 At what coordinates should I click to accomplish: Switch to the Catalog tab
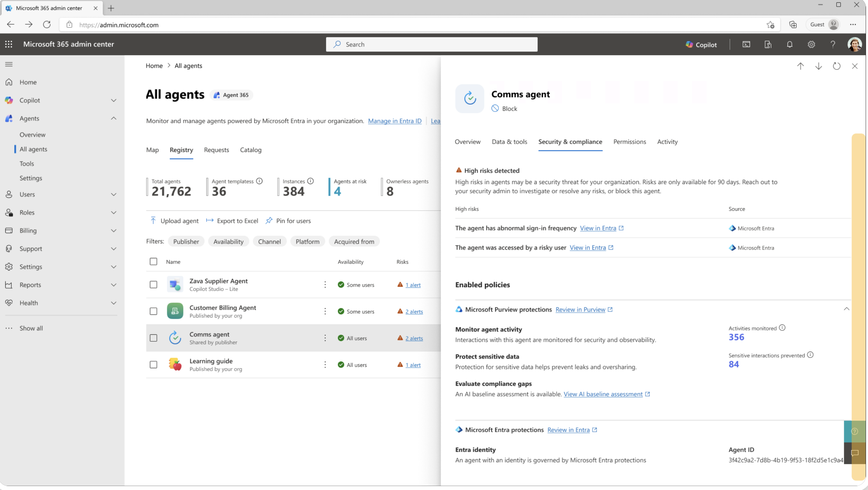coord(251,150)
